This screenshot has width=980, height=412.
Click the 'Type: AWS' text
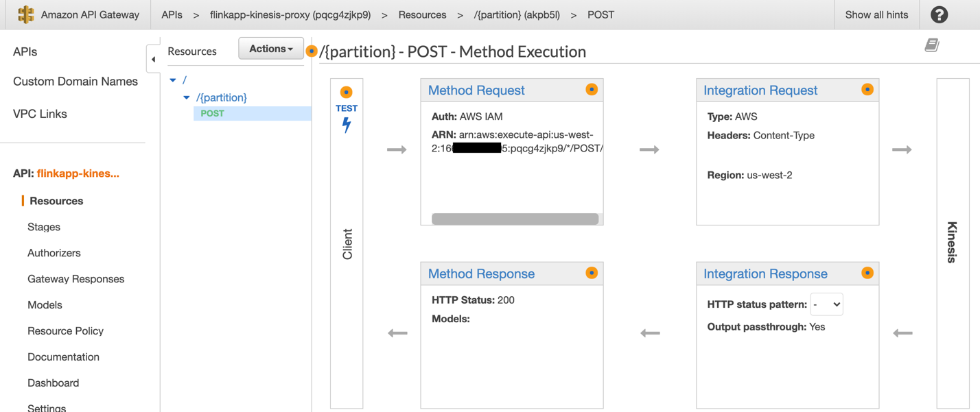pos(732,117)
